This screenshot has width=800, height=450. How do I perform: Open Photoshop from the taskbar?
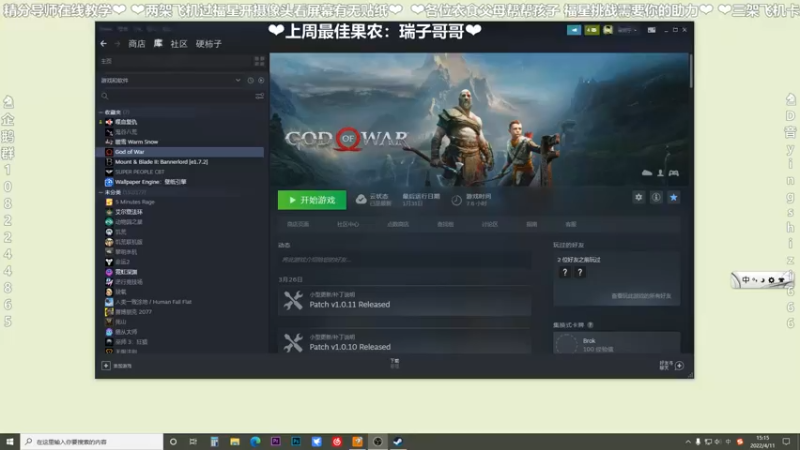pos(296,441)
